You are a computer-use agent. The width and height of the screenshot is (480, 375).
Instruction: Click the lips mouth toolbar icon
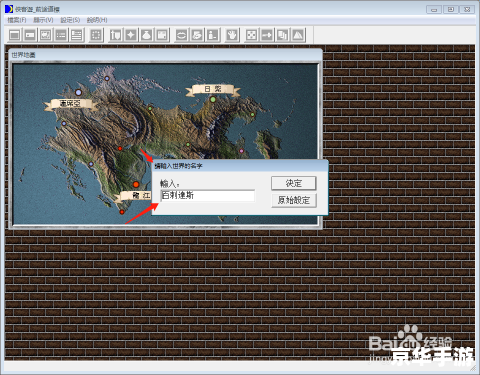coord(181,35)
